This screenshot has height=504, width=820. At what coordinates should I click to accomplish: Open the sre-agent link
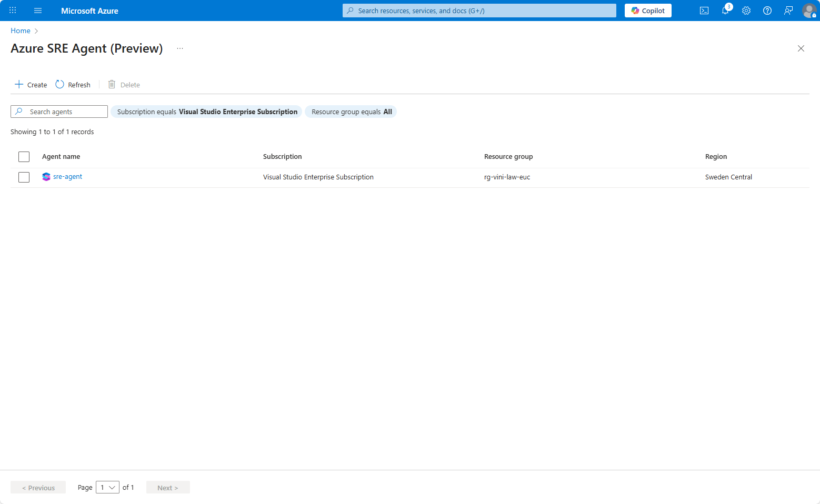(67, 177)
